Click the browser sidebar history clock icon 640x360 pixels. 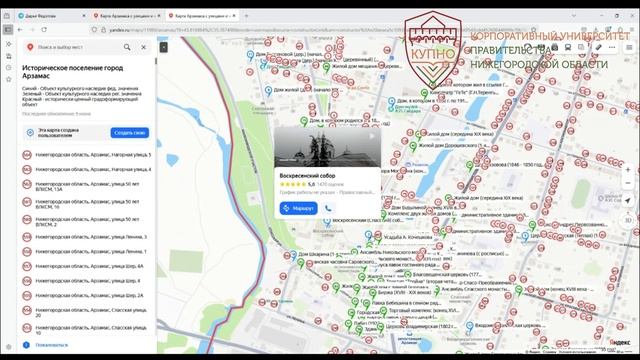click(9, 67)
